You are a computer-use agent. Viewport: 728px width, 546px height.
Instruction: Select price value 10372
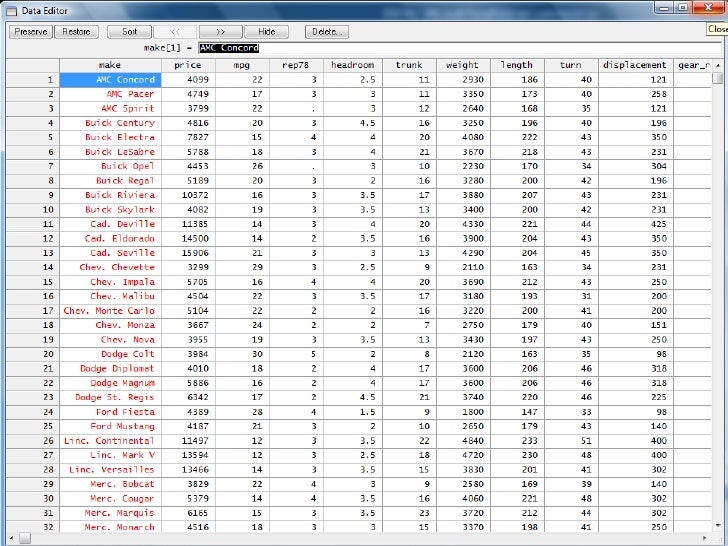[x=188, y=195]
